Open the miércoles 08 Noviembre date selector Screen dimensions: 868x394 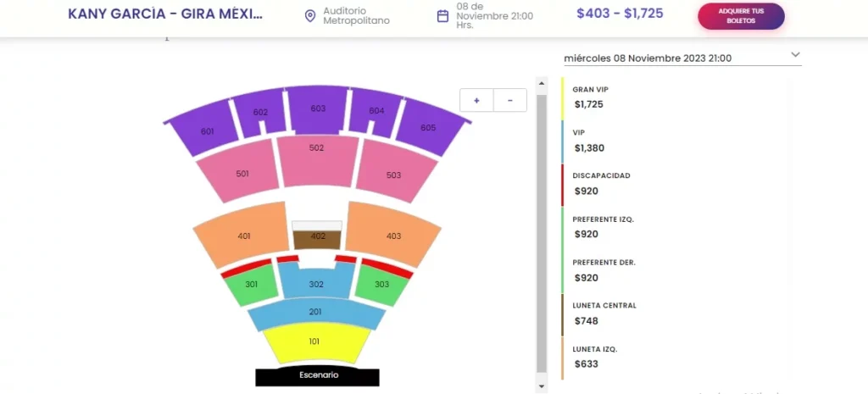point(682,58)
